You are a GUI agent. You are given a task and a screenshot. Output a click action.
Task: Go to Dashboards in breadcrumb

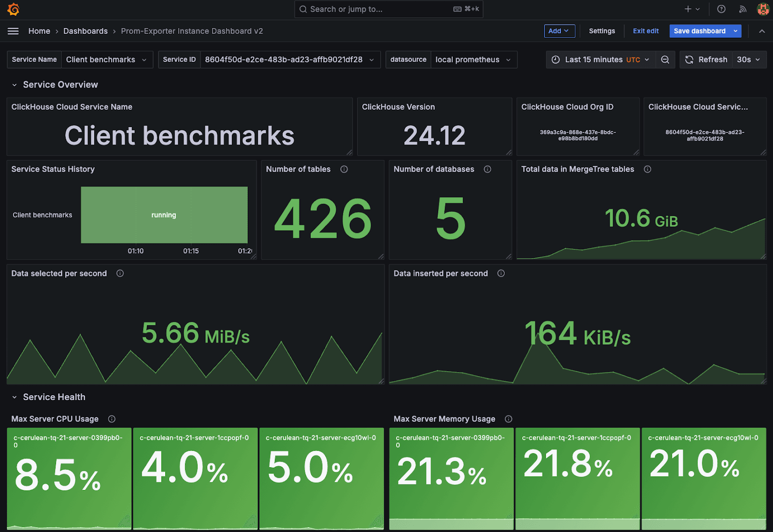[86, 31]
